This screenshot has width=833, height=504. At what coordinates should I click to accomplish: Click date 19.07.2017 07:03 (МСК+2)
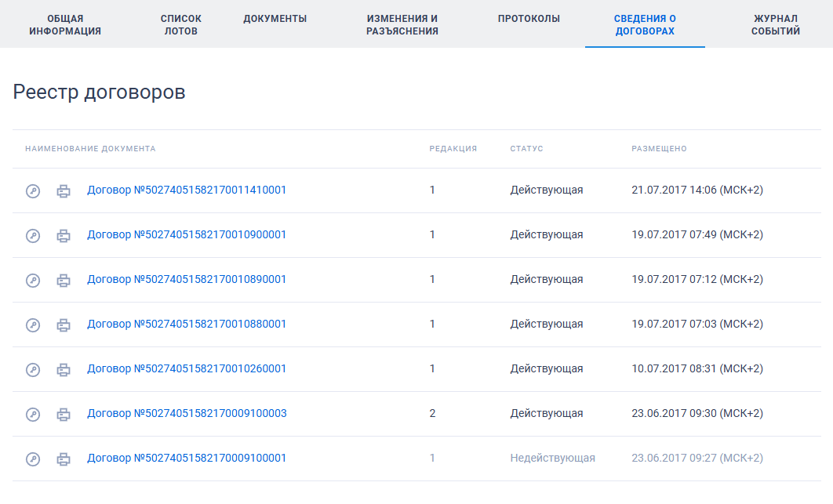click(x=697, y=324)
